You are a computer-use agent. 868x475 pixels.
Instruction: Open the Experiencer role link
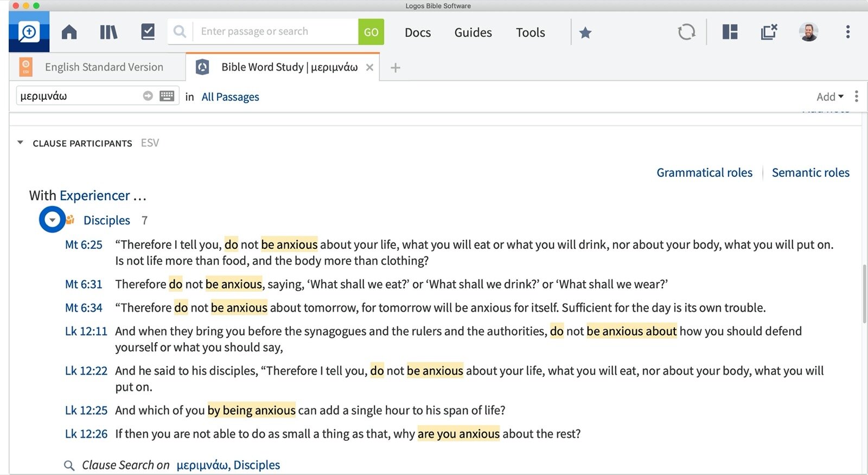94,195
